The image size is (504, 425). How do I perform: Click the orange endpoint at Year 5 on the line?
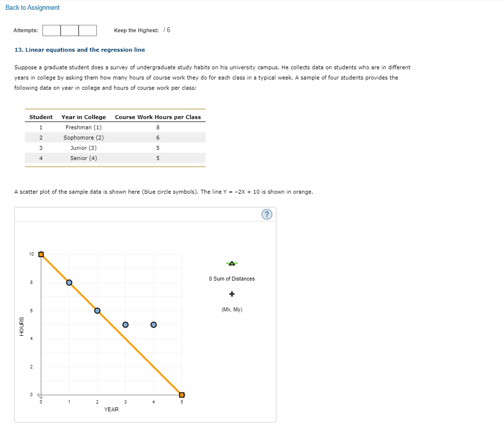182,395
